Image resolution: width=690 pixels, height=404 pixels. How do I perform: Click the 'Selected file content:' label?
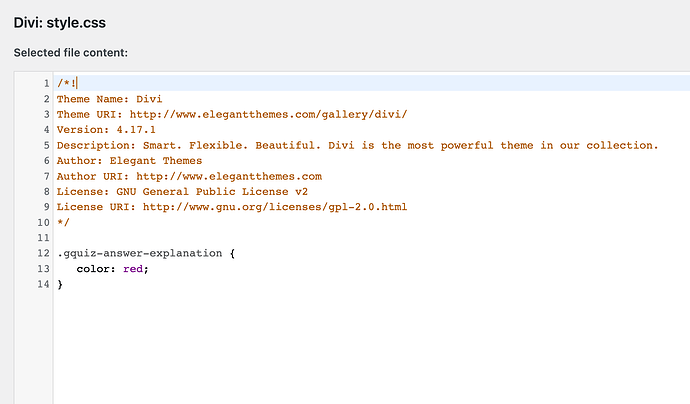[70, 52]
